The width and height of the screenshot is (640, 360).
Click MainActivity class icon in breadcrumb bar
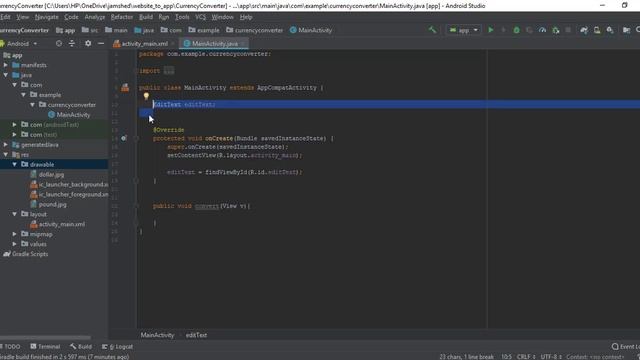[293, 30]
